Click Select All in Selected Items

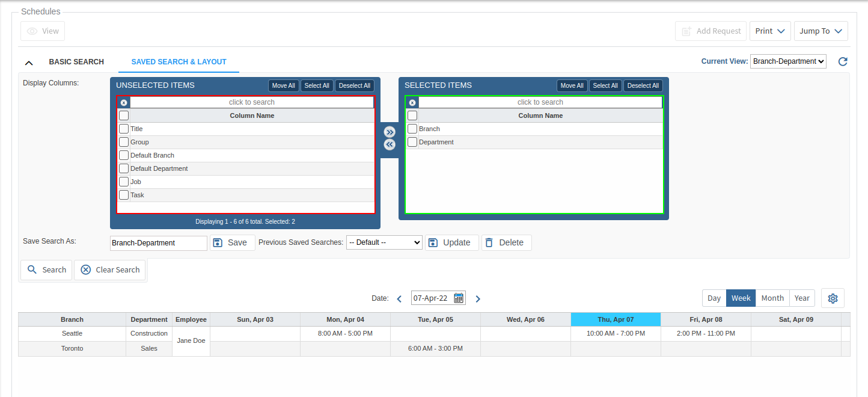605,85
